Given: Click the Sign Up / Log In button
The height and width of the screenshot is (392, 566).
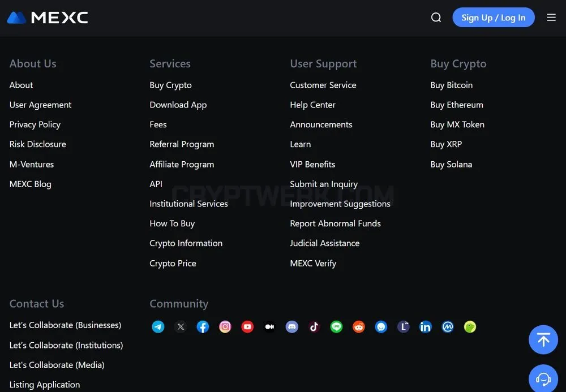Looking at the screenshot, I should click(494, 18).
